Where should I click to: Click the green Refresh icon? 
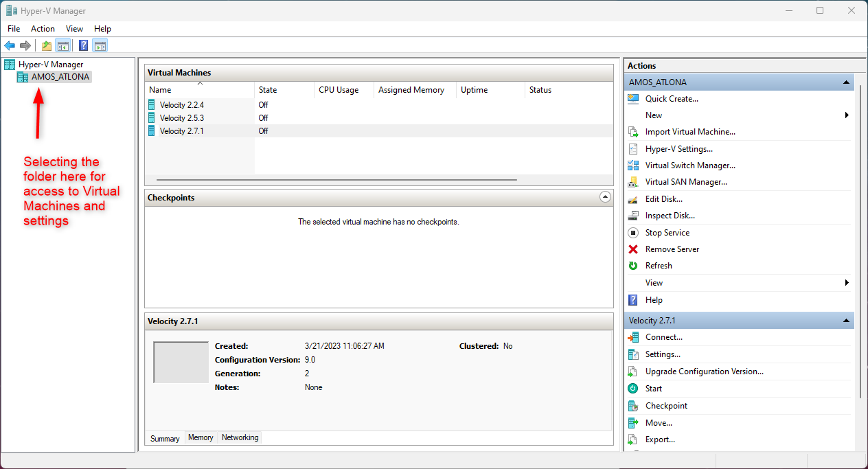pos(633,266)
